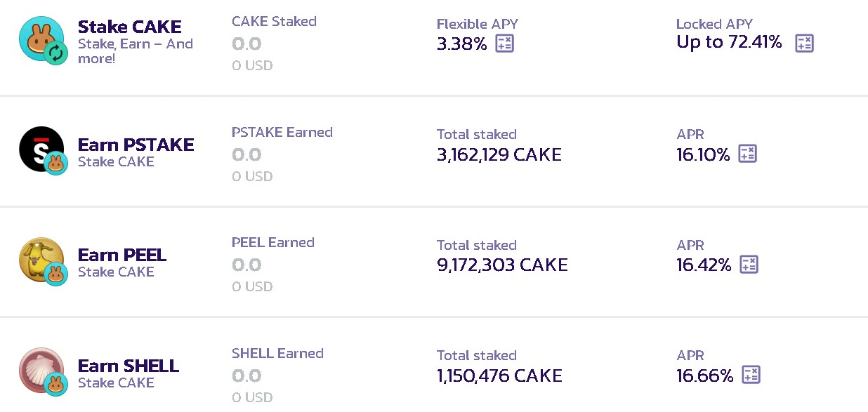Open Locked APY calculator icon
The width and height of the screenshot is (868, 412).
(804, 43)
